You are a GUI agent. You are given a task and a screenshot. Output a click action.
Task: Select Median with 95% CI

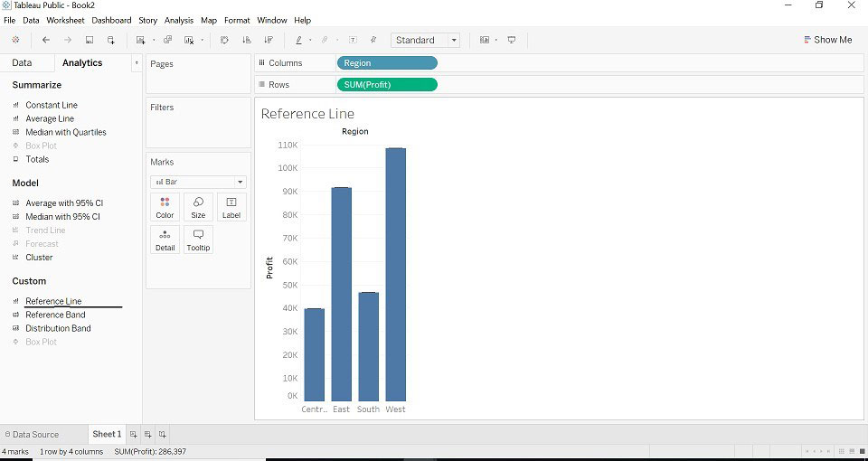click(x=62, y=217)
